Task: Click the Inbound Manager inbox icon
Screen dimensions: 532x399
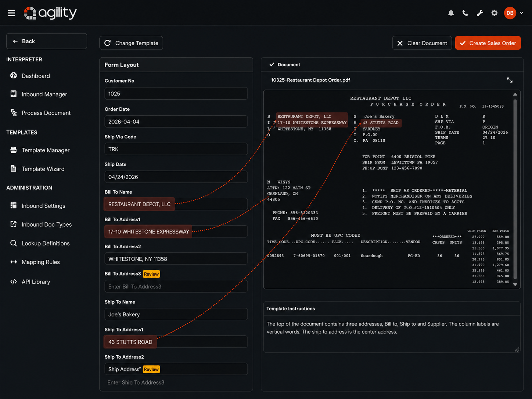Action: pyautogui.click(x=14, y=94)
